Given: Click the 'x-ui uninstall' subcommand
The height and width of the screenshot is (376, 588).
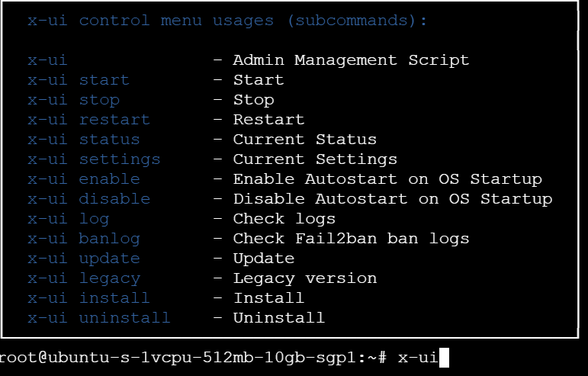Looking at the screenshot, I should (99, 318).
